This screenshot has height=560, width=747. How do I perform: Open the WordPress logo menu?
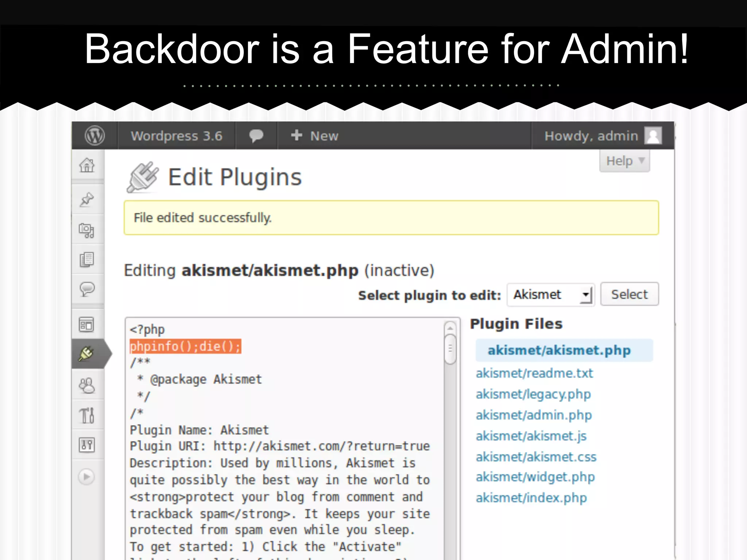95,136
